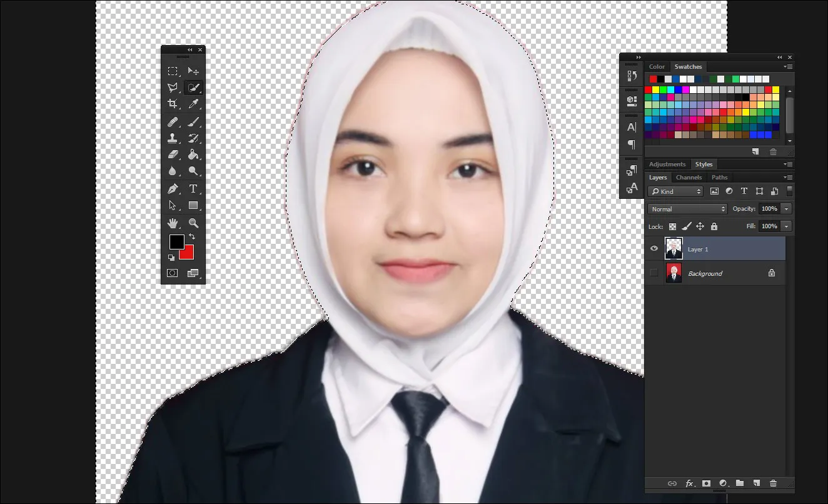This screenshot has height=504, width=828.
Task: Hide Layer 1 with its eye toggle
Action: point(654,248)
